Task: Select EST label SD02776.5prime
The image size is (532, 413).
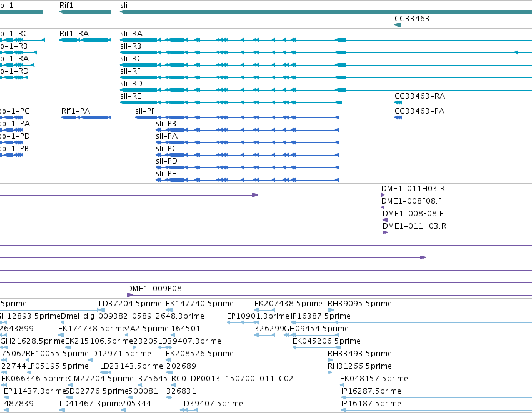Action: coord(97,391)
